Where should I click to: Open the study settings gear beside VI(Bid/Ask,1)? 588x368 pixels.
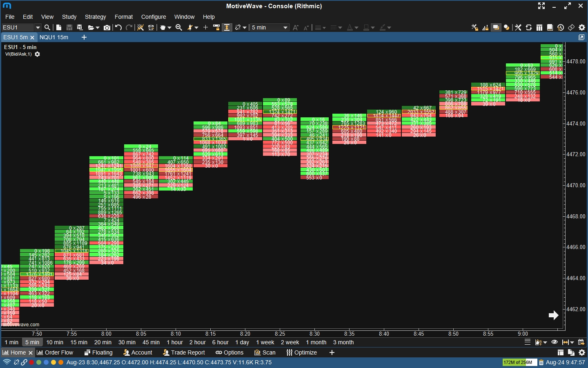tap(37, 54)
